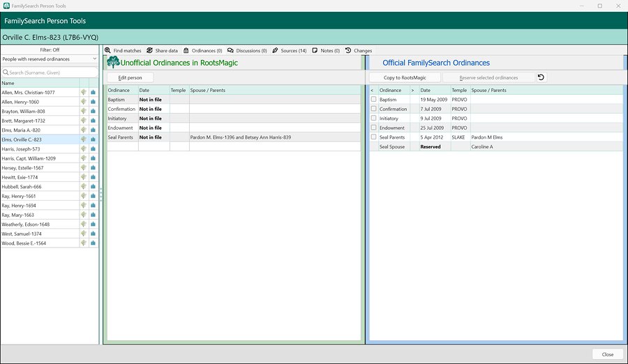This screenshot has width=628, height=364.
Task: Click FamilySearch tree icon for Hubbell, Sarah-666
Action: point(84,187)
